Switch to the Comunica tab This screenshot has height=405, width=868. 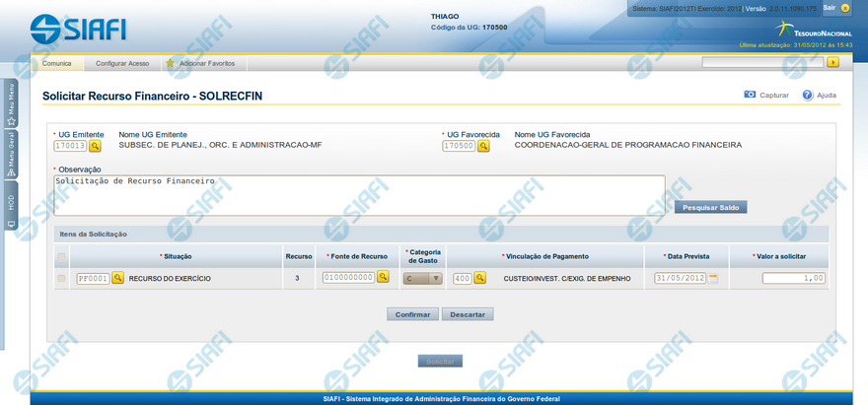(56, 63)
